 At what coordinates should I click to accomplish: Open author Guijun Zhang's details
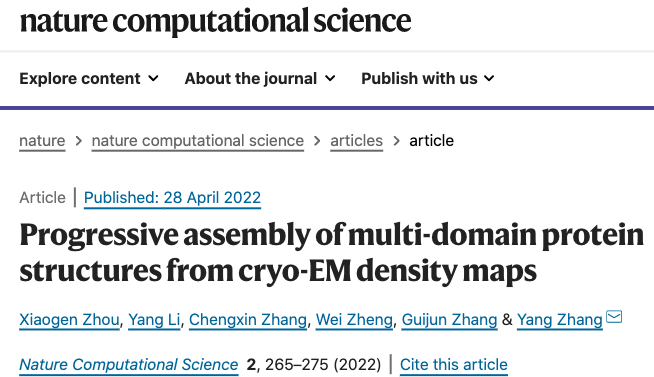[449, 320]
